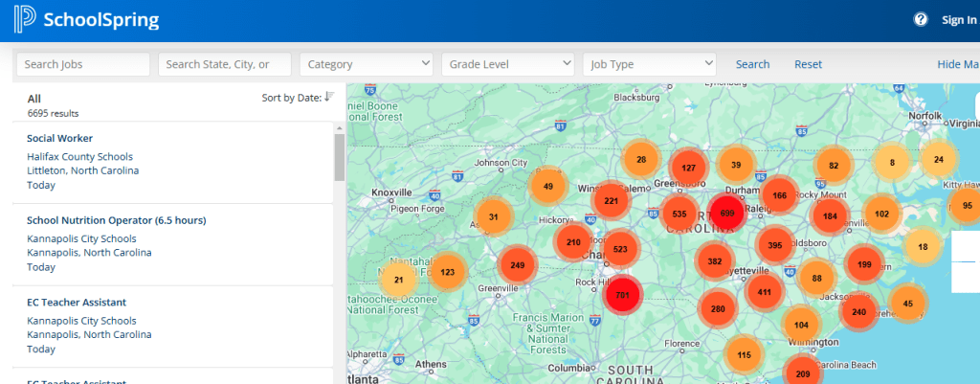Click the Search button
The width and height of the screenshot is (980, 384).
(752, 64)
